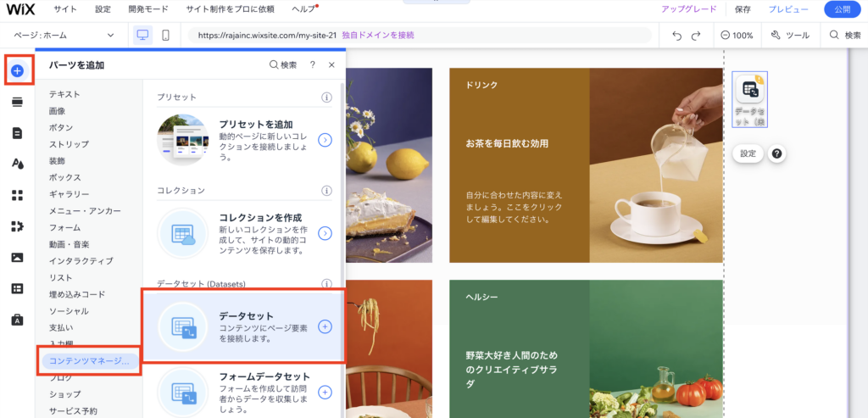868x418 pixels.
Task: Open the 100% zoom control
Action: (737, 36)
